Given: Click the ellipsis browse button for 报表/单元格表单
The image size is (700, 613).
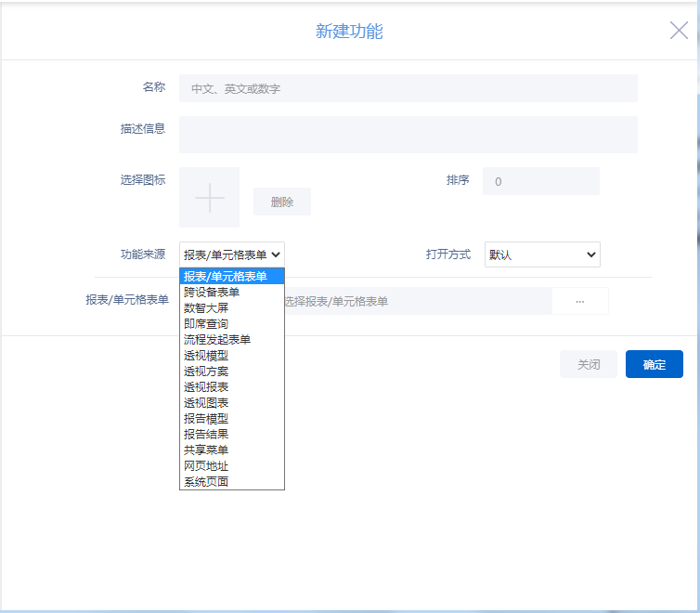Looking at the screenshot, I should pyautogui.click(x=580, y=301).
